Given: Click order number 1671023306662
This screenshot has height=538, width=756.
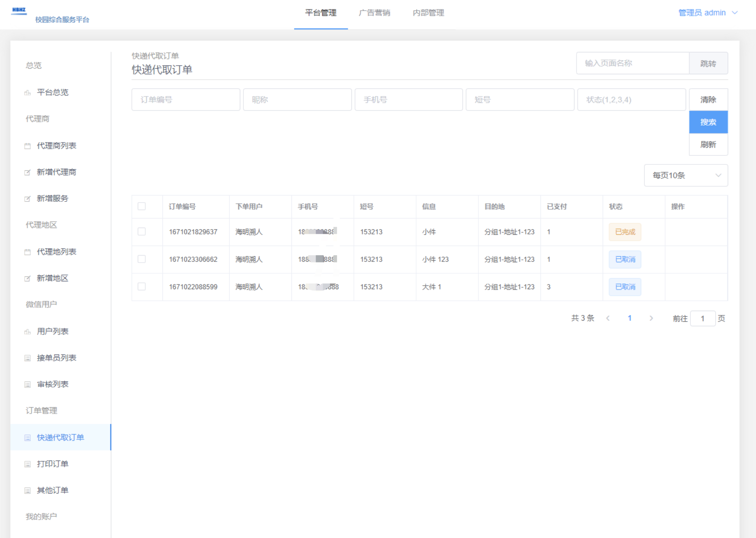Looking at the screenshot, I should pos(193,259).
